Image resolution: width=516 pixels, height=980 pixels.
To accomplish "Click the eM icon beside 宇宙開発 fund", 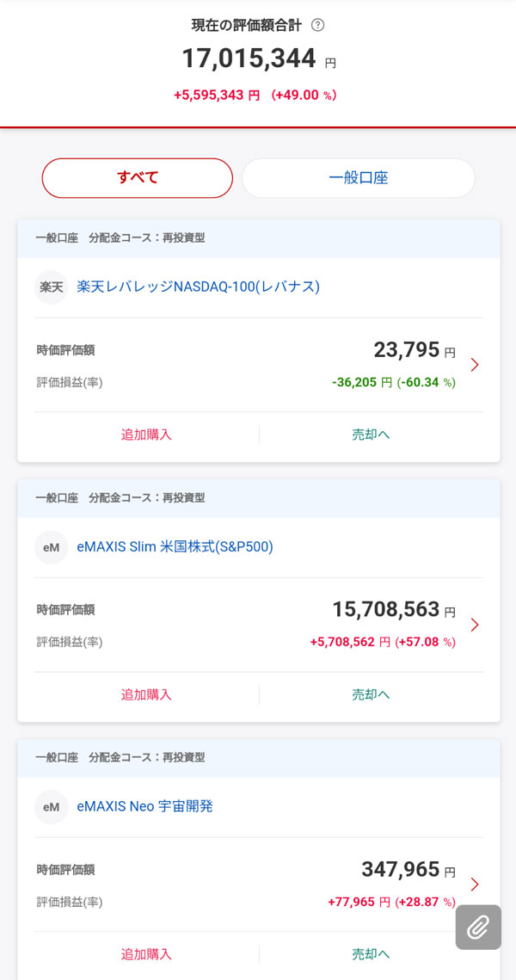I will (x=51, y=807).
